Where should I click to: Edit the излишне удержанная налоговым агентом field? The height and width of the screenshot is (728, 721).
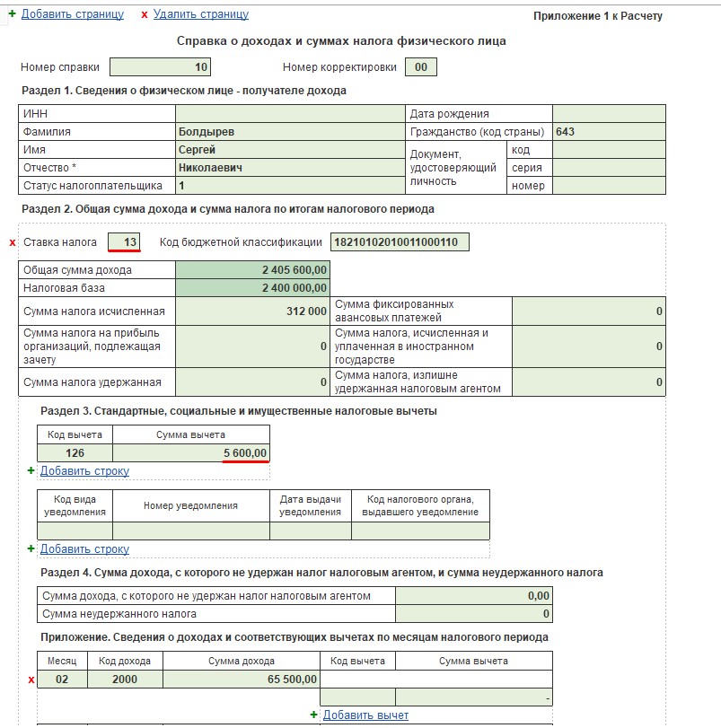(x=589, y=382)
